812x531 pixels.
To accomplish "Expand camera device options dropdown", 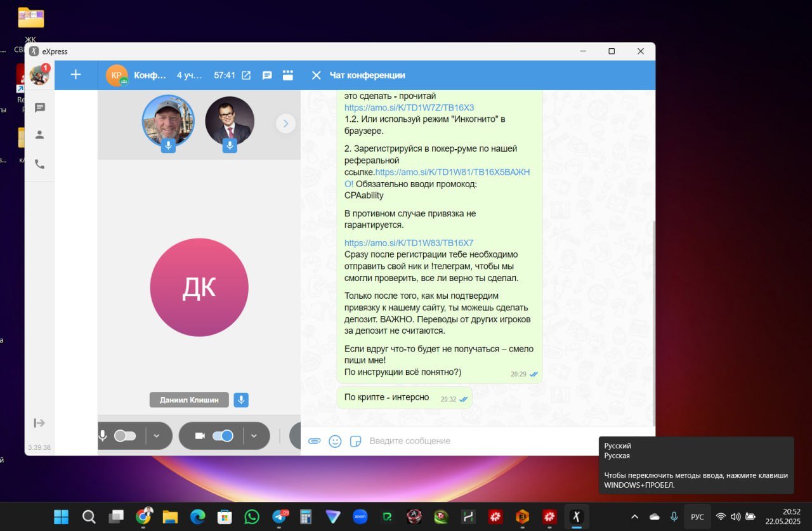I will pos(254,436).
